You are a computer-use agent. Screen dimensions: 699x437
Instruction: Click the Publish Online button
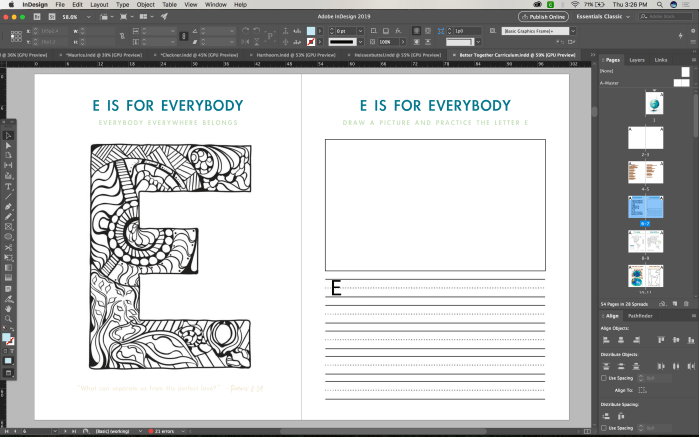pos(543,17)
